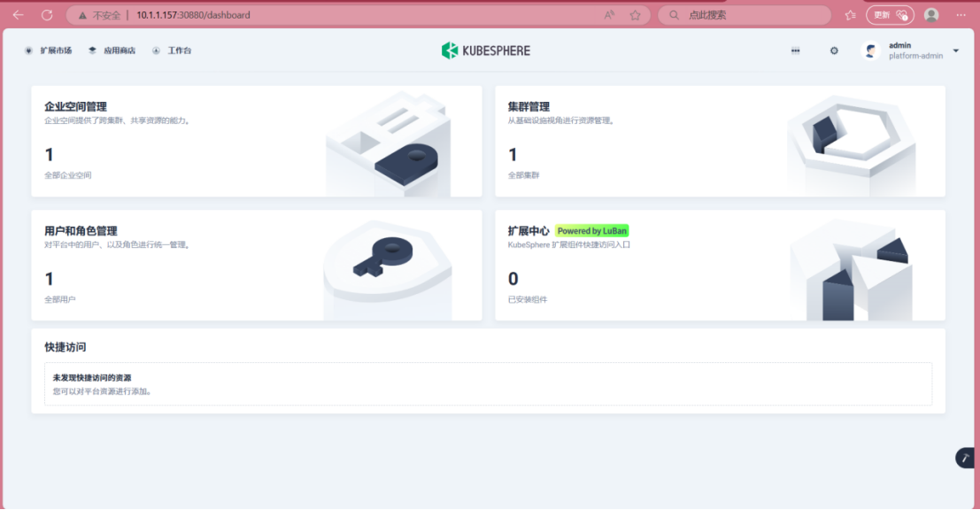Open the floating hammer toolbox button

(x=965, y=458)
